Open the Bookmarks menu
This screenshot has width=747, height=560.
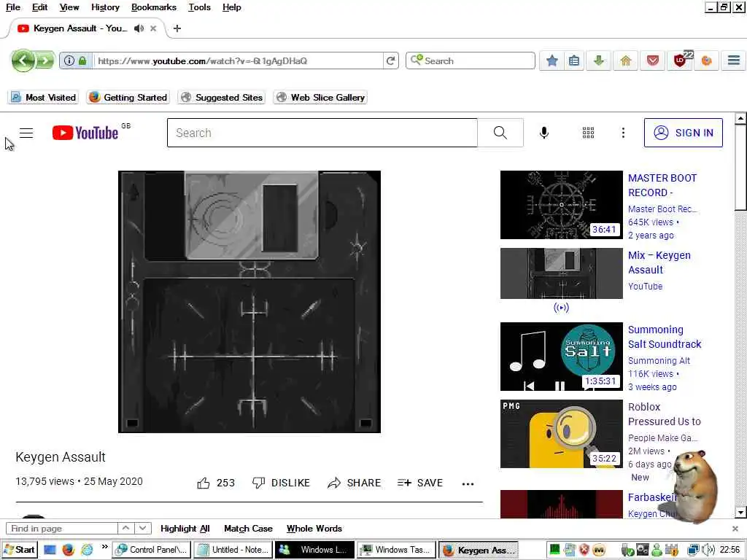[x=153, y=7]
